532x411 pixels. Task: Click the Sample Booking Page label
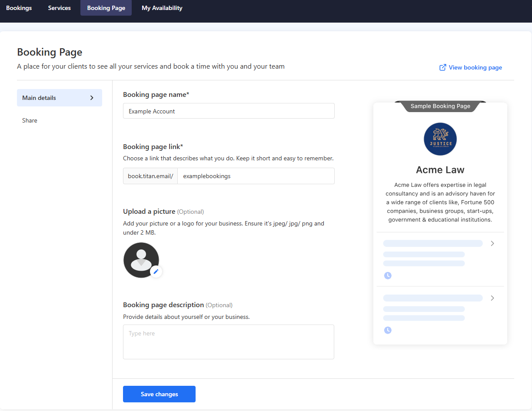pyautogui.click(x=440, y=106)
